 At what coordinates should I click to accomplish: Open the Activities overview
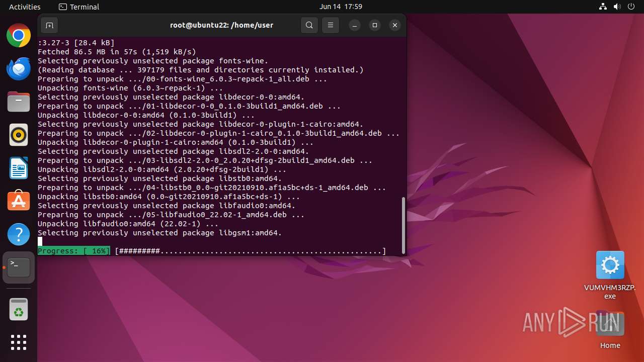(x=25, y=7)
